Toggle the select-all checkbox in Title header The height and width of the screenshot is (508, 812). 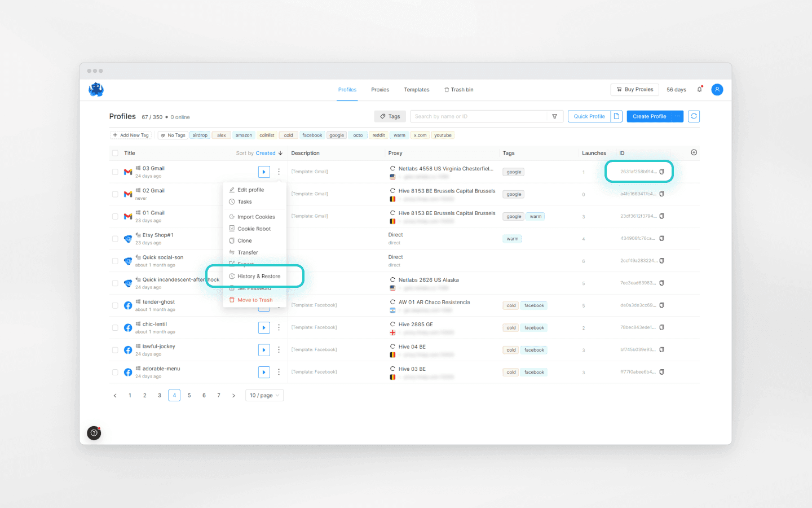point(115,153)
